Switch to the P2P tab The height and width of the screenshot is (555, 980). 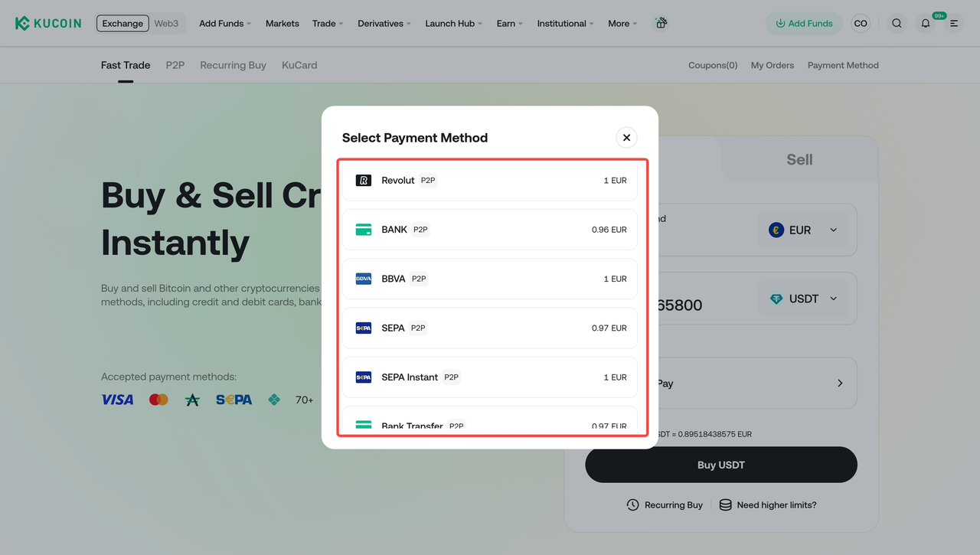175,65
